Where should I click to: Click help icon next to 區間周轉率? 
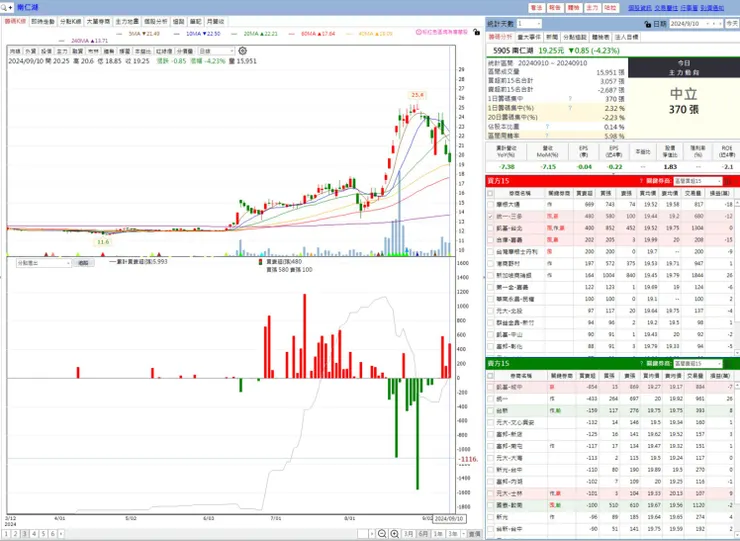click(x=547, y=135)
